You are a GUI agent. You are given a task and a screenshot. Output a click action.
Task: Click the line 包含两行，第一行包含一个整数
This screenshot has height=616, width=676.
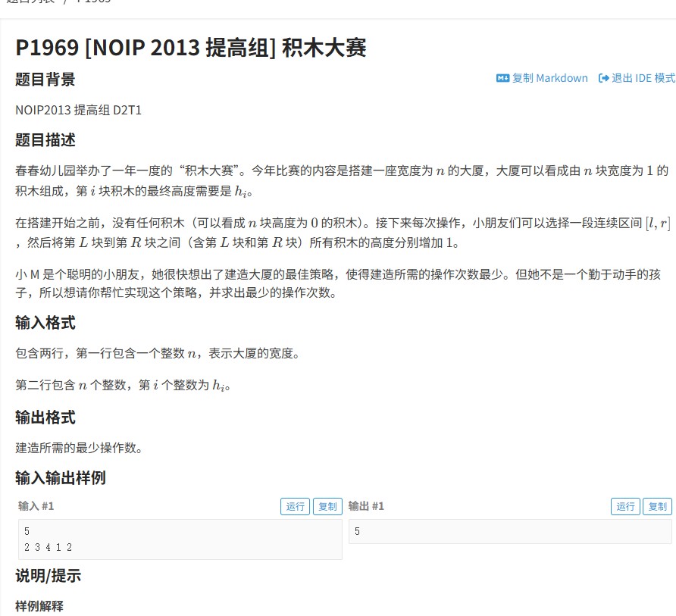pos(158,354)
